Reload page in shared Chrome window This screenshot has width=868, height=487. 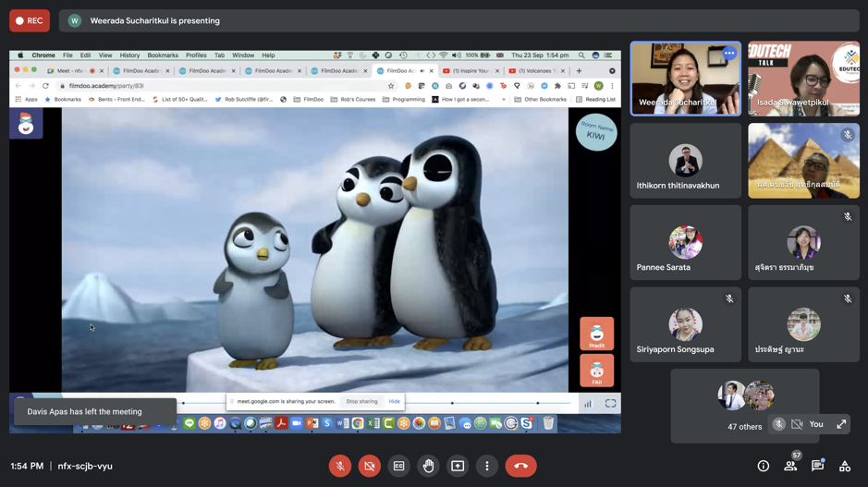coord(45,86)
